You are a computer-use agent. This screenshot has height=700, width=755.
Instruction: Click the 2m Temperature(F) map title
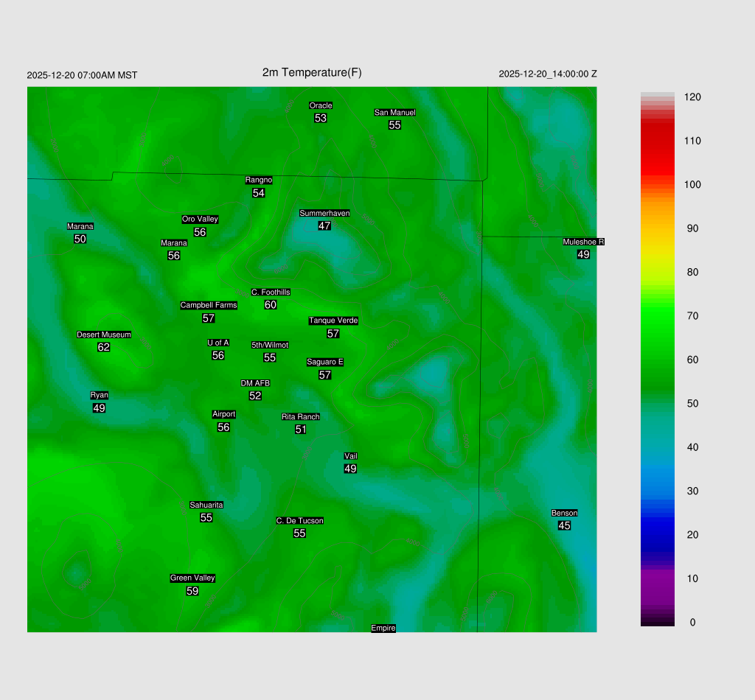(x=312, y=72)
